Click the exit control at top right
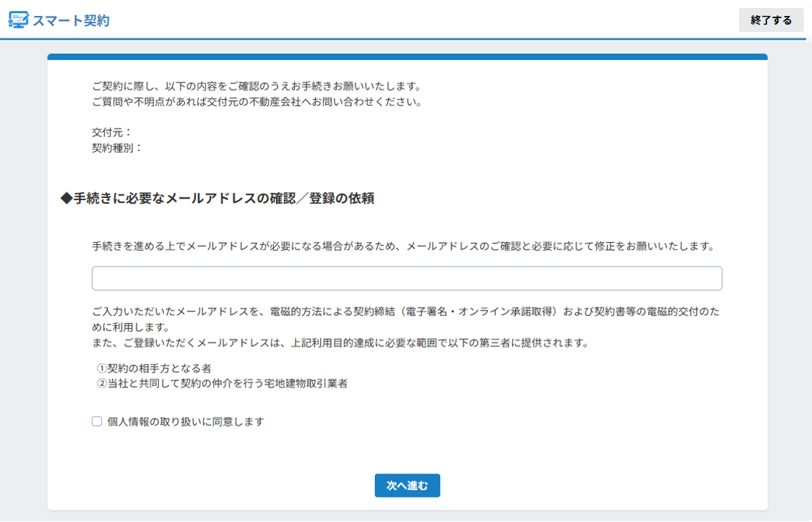The width and height of the screenshot is (812, 522). tap(770, 20)
